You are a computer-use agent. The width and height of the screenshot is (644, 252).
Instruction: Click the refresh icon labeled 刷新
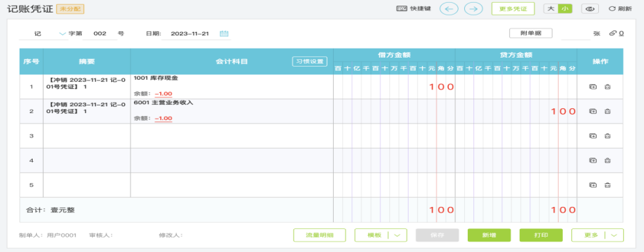[620, 8]
